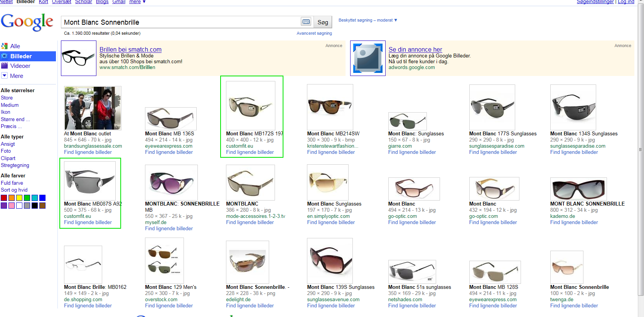
Task: Open the Mont Blanc MB087S thumbnail
Action: [90, 181]
